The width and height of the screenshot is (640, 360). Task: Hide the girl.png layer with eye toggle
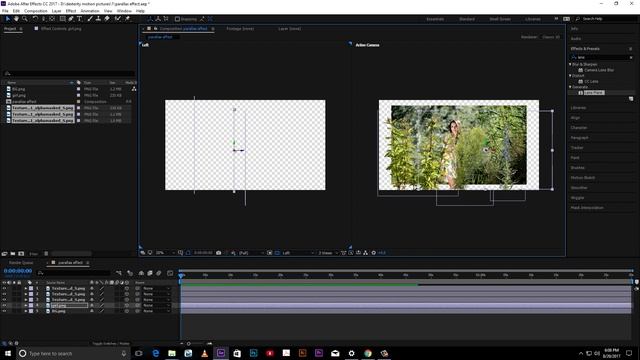point(4,305)
